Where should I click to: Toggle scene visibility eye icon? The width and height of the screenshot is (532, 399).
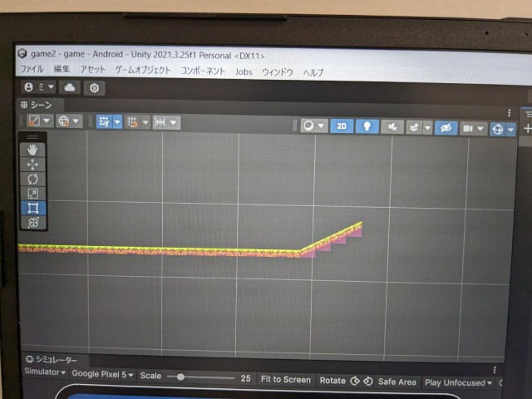click(446, 127)
